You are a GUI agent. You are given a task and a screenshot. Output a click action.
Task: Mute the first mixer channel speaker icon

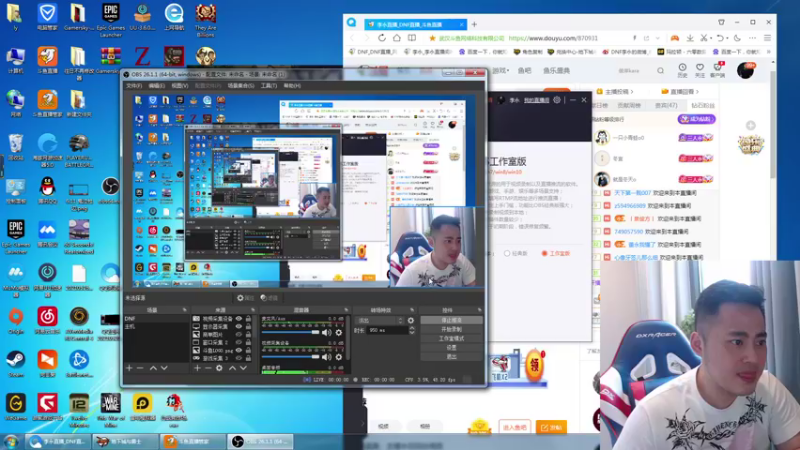327,333
